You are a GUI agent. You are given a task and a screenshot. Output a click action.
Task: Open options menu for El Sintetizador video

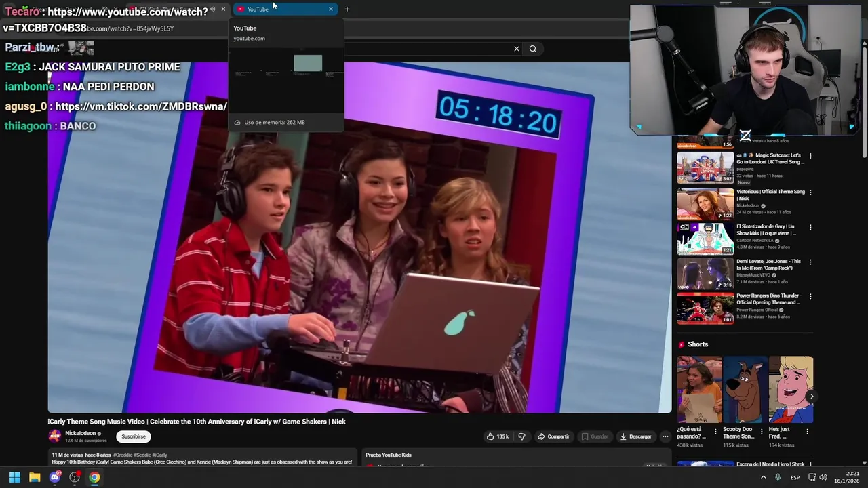click(810, 227)
